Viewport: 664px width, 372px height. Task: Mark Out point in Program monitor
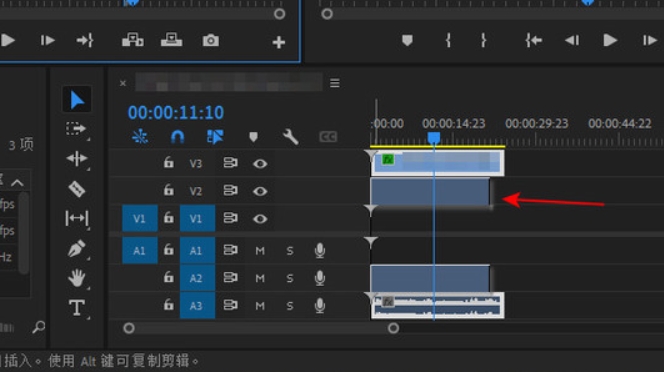(483, 40)
